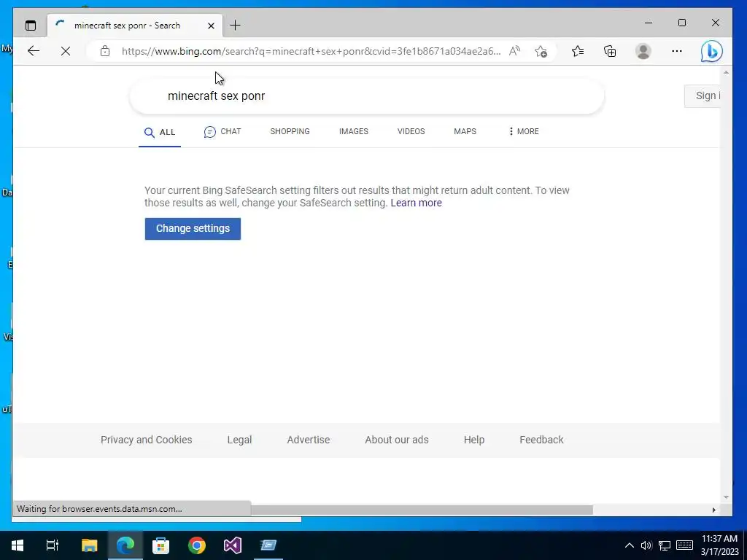This screenshot has height=560, width=747.
Task: Open the tab actions menu icon
Action: tap(31, 26)
